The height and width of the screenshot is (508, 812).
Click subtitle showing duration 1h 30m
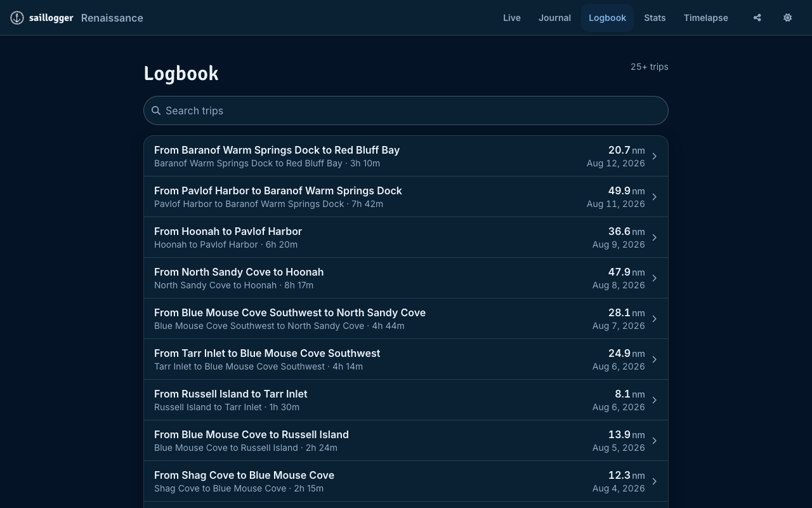[x=226, y=407]
